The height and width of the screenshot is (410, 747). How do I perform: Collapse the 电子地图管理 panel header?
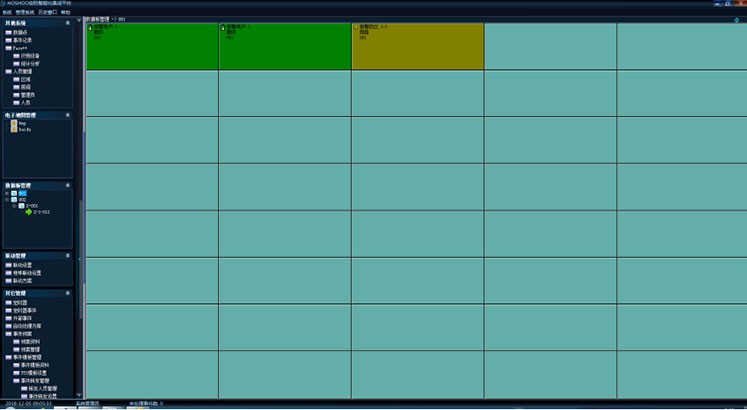pos(67,115)
